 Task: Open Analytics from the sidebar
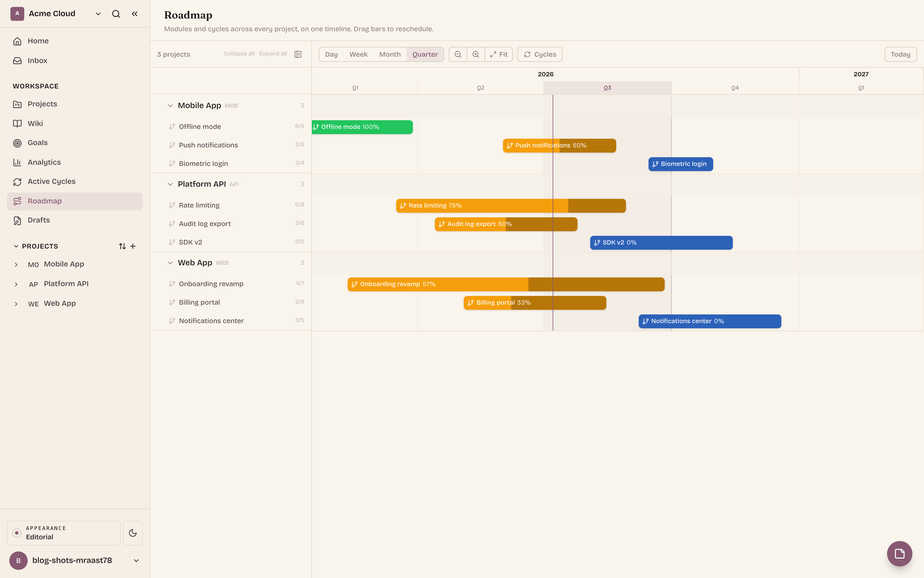[75, 162]
